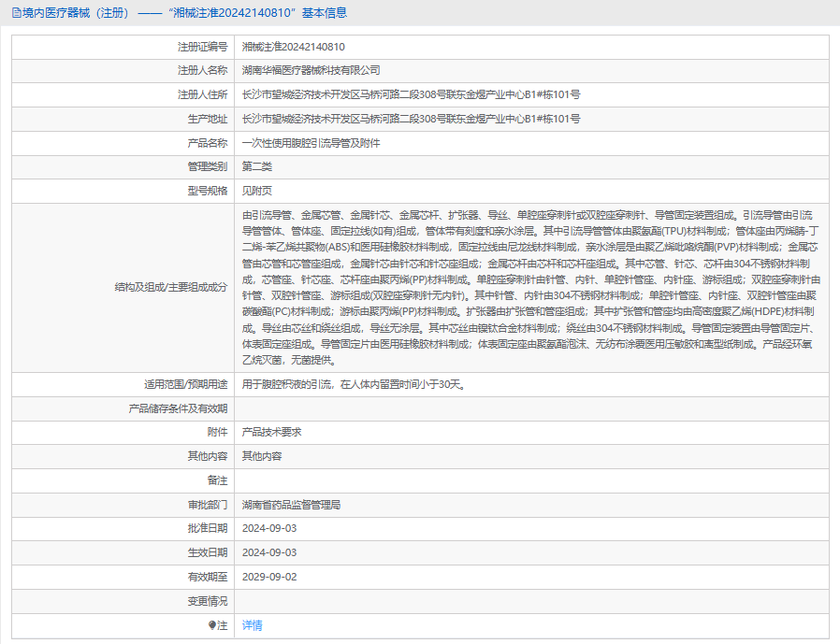
Task: Open the 详情 link in the bottom row
Action: 253,625
